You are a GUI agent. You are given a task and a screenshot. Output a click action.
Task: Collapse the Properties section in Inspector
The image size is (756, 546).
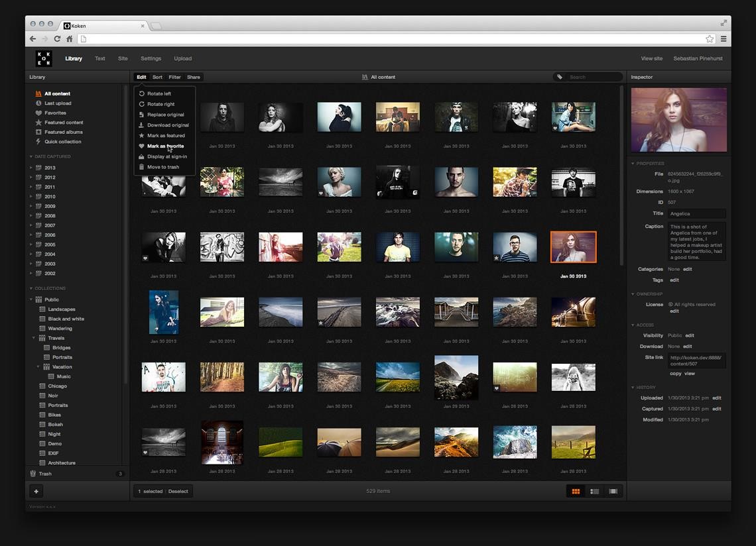click(x=633, y=164)
